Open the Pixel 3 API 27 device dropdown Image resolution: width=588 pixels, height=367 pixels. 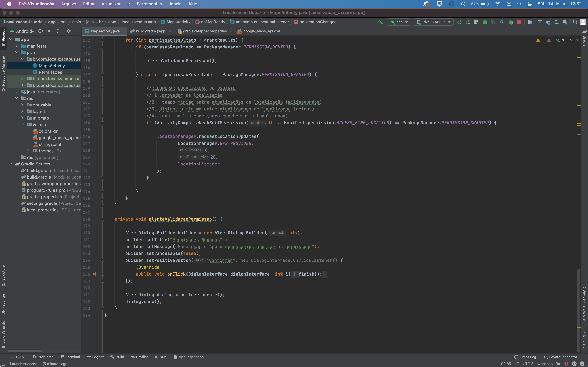click(433, 22)
